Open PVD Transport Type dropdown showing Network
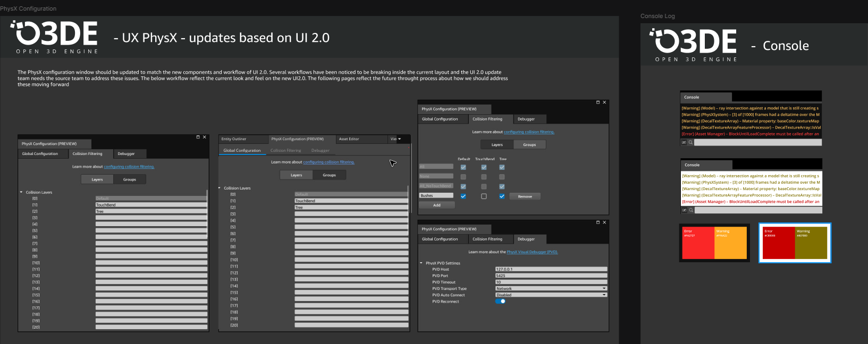The width and height of the screenshot is (868, 344). click(551, 288)
